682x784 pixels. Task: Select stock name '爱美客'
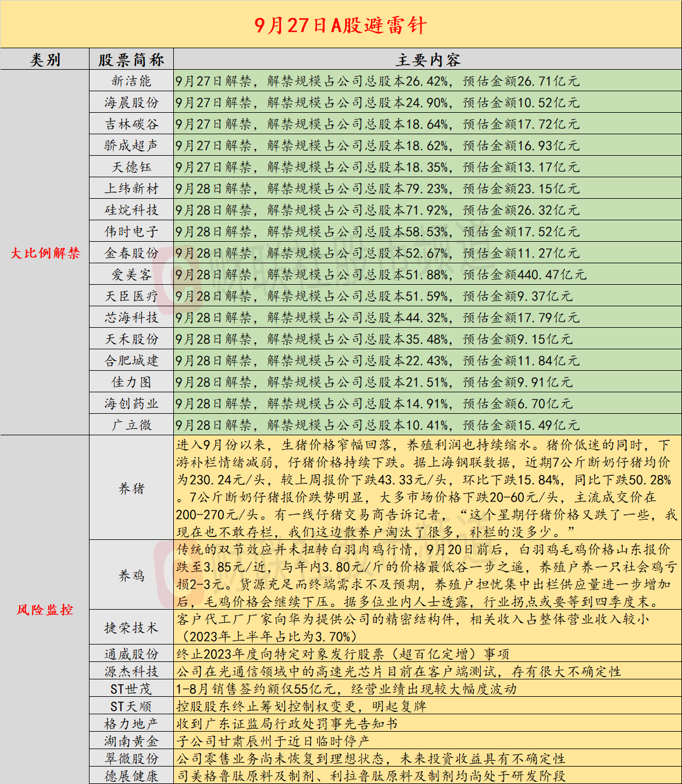coord(131,275)
